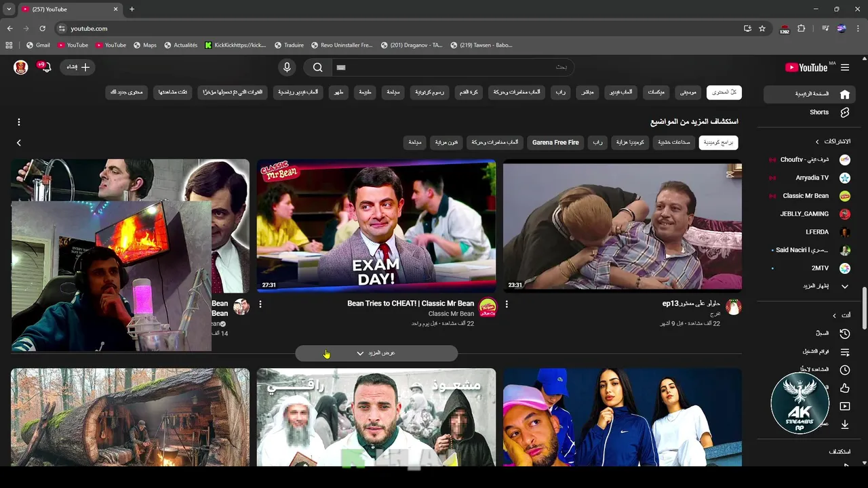Open a new browser tab
The width and height of the screenshot is (868, 488).
(132, 9)
